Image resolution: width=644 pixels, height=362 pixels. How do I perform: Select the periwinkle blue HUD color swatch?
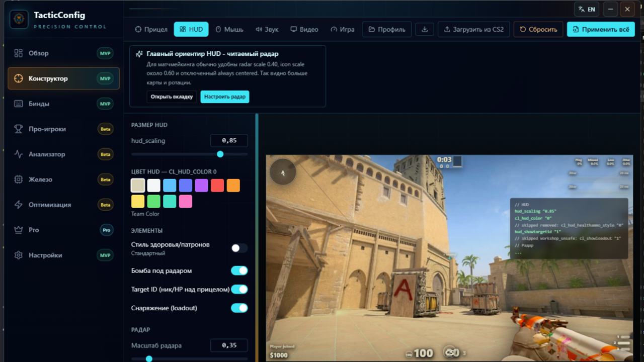[186, 186]
